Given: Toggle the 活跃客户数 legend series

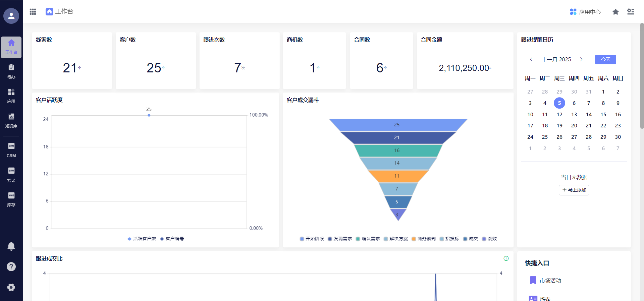Looking at the screenshot, I should tap(142, 239).
